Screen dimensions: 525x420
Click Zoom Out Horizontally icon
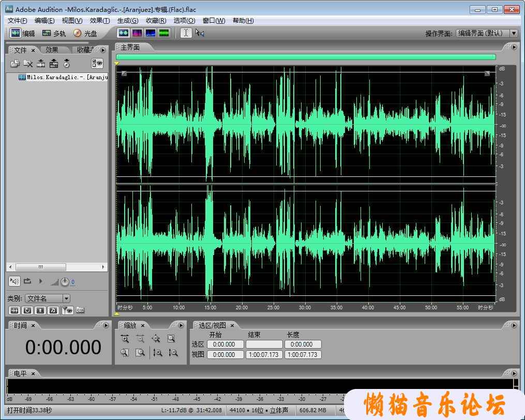[x=140, y=339]
